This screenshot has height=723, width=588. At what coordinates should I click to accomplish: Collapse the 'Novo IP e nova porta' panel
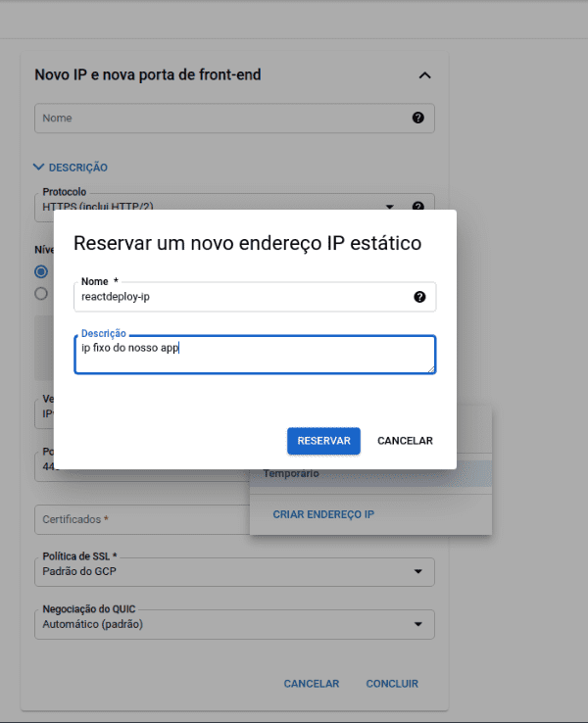[x=424, y=75]
